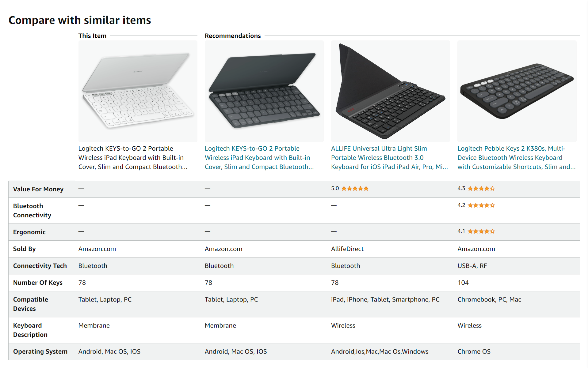
Task: Click the 4.1 Ergonomic star rating
Action: (481, 231)
